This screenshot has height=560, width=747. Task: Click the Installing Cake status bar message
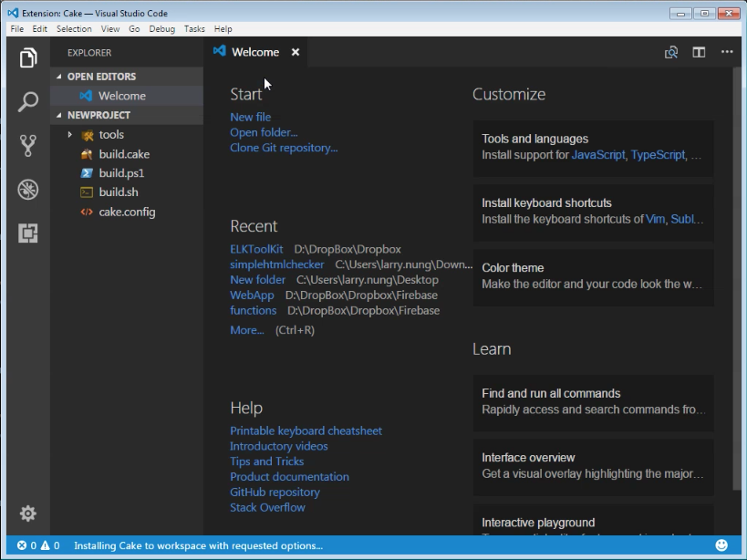198,545
